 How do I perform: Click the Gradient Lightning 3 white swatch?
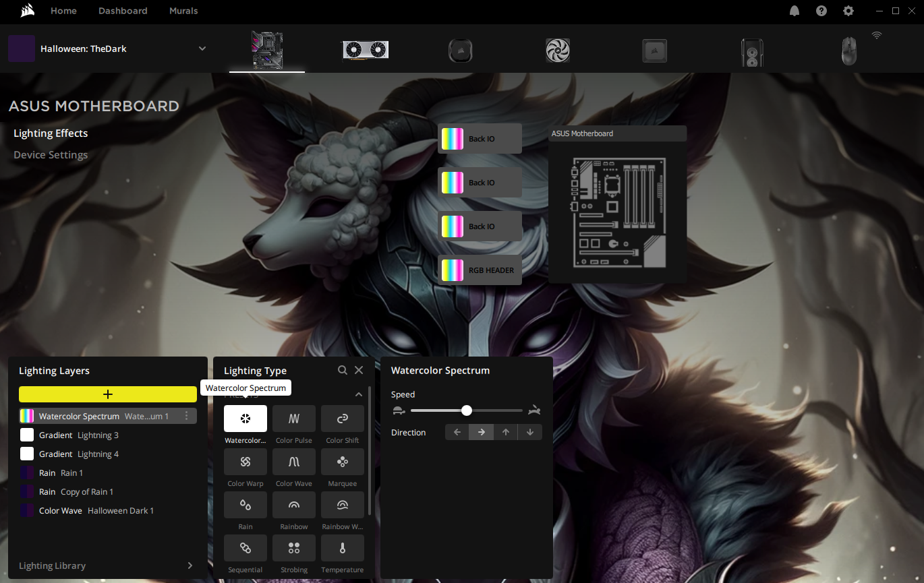pos(27,435)
